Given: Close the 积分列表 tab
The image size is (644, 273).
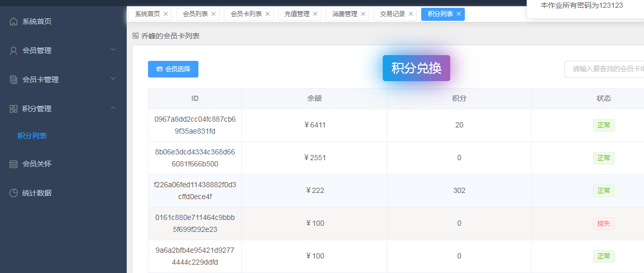Looking at the screenshot, I should tap(459, 14).
